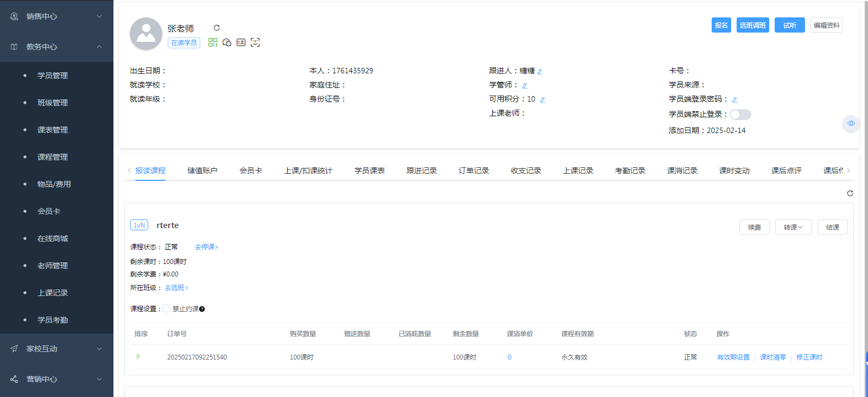The width and height of the screenshot is (868, 397).
Task: Click the face recognition icon
Action: 255,42
